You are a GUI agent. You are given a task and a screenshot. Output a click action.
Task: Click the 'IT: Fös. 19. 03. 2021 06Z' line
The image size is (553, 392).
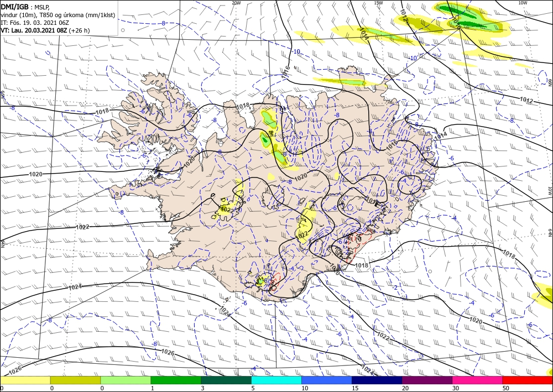pyautogui.click(x=35, y=23)
